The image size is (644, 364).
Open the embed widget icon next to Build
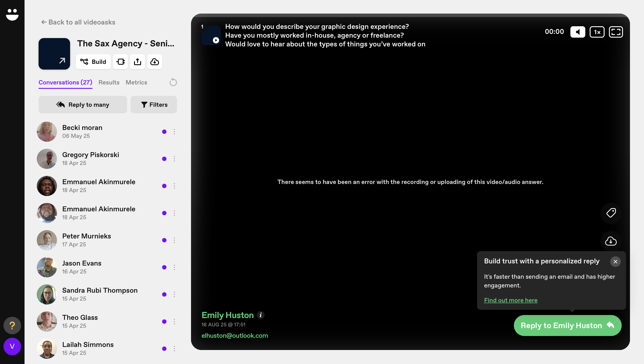tap(120, 61)
